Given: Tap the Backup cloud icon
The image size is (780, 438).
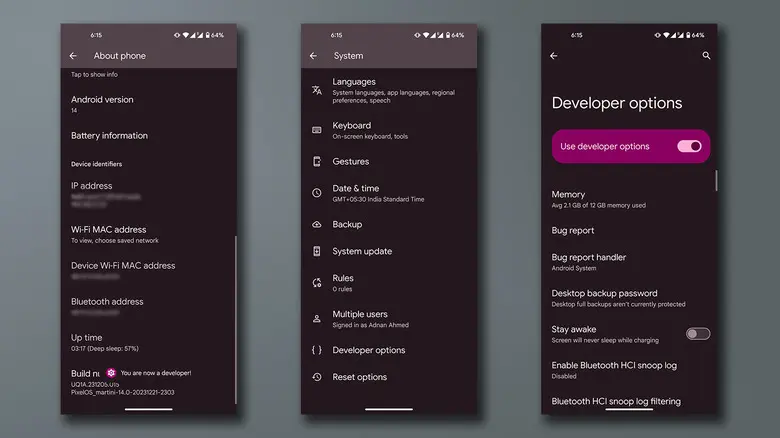Looking at the screenshot, I should coord(317,224).
